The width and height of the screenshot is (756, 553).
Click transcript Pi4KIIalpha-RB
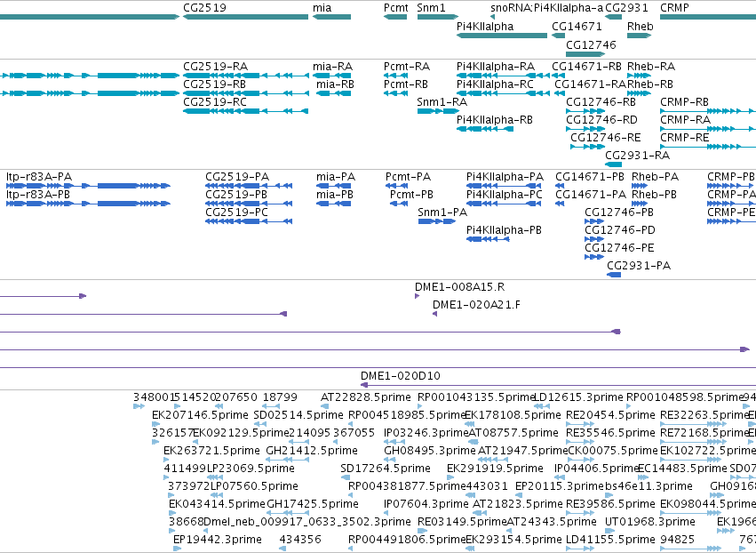(484, 129)
